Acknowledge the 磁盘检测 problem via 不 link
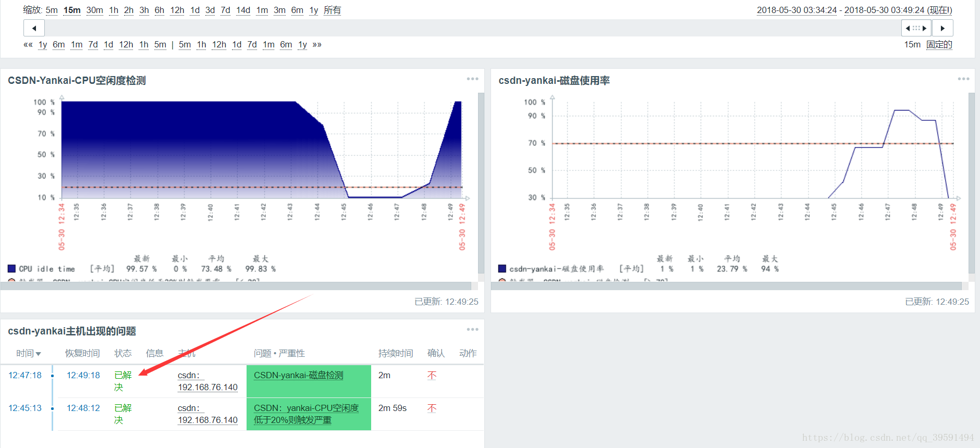Image resolution: width=980 pixels, height=448 pixels. [x=432, y=375]
